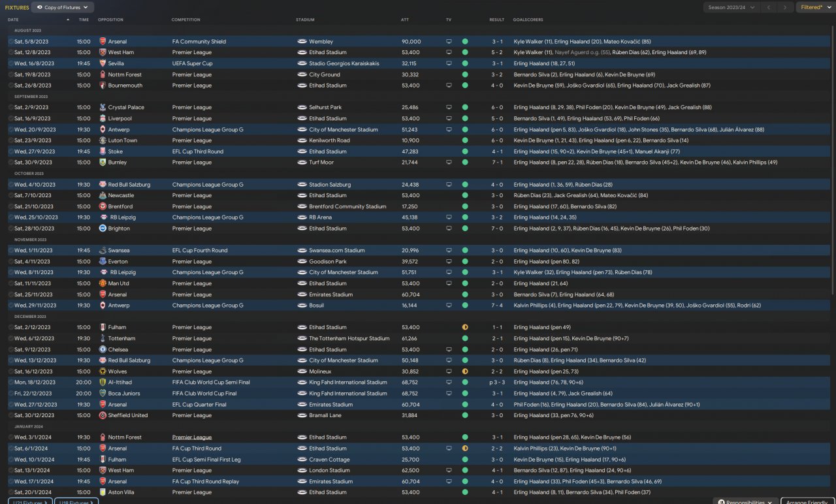Viewport: 836px width, 504px height.
Task: Sort by the Stadium column header
Action: [x=305, y=20]
